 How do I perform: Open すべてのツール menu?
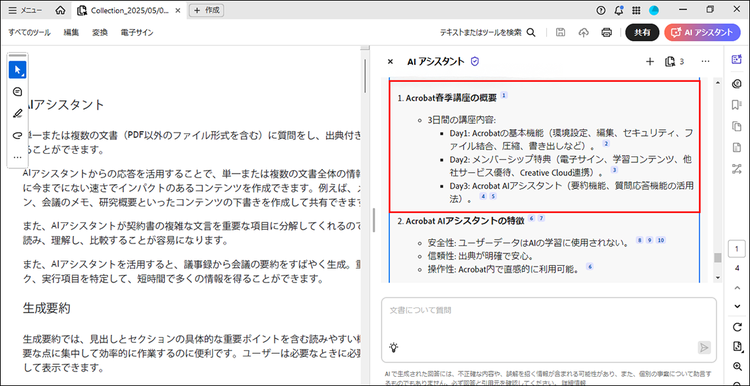pos(29,33)
